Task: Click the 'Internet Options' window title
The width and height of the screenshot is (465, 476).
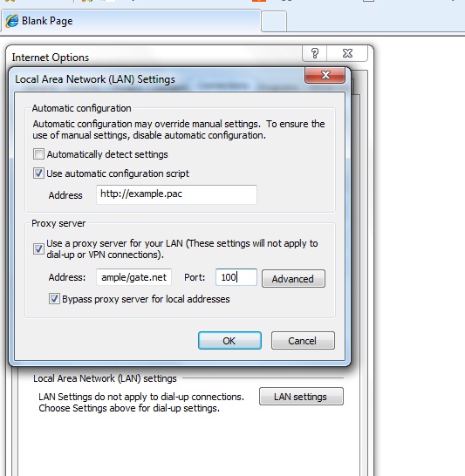Action: coord(51,58)
